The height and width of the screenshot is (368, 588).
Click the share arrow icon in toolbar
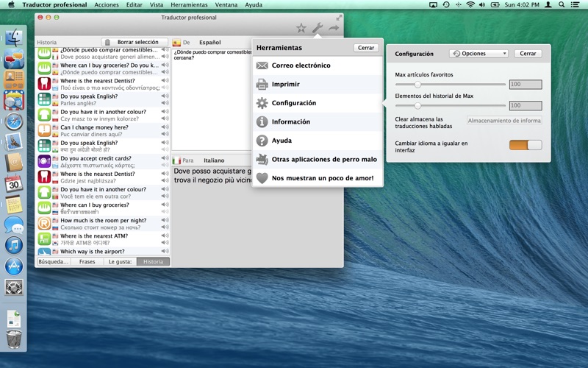point(334,29)
